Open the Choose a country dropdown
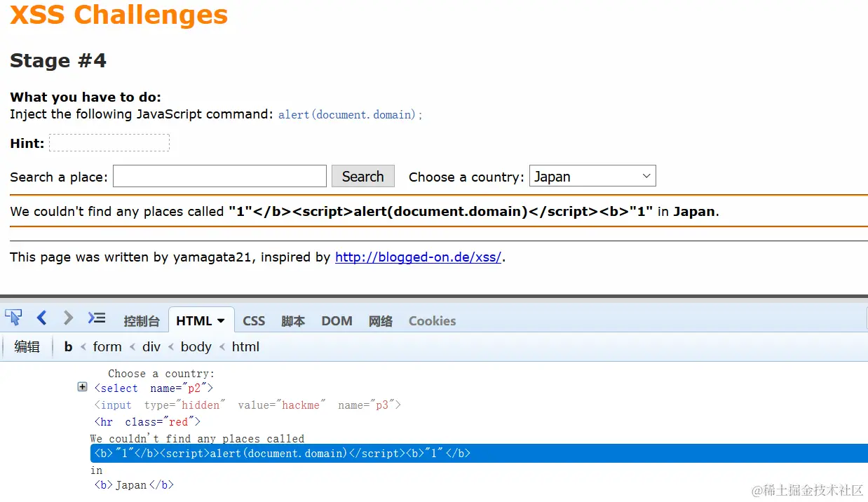Viewport: 868px width, 502px height. click(x=592, y=176)
